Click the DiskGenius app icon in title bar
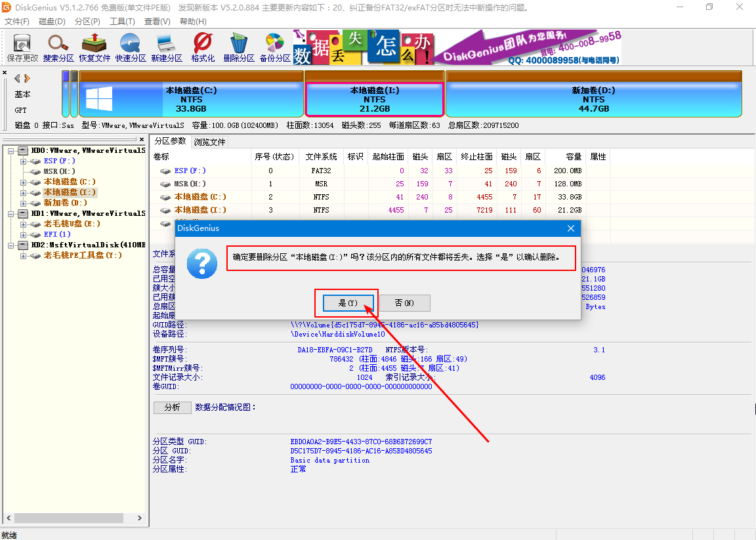 [x=7, y=7]
